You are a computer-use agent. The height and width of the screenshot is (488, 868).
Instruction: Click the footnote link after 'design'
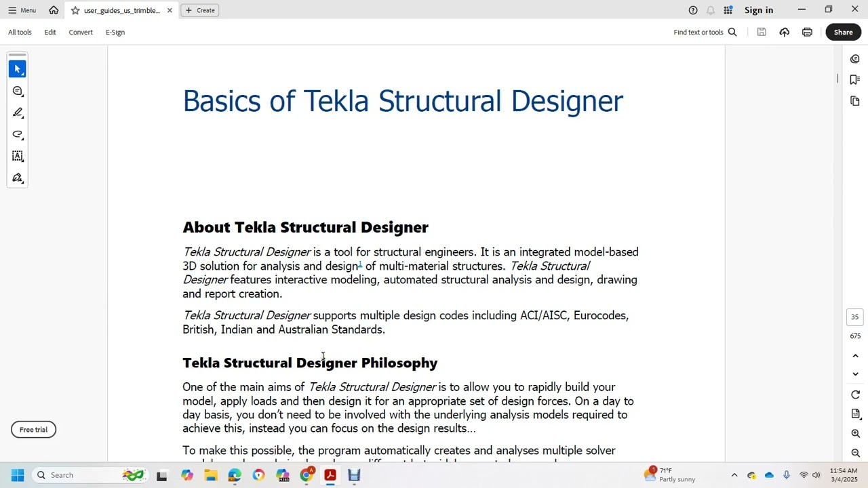tap(360, 264)
